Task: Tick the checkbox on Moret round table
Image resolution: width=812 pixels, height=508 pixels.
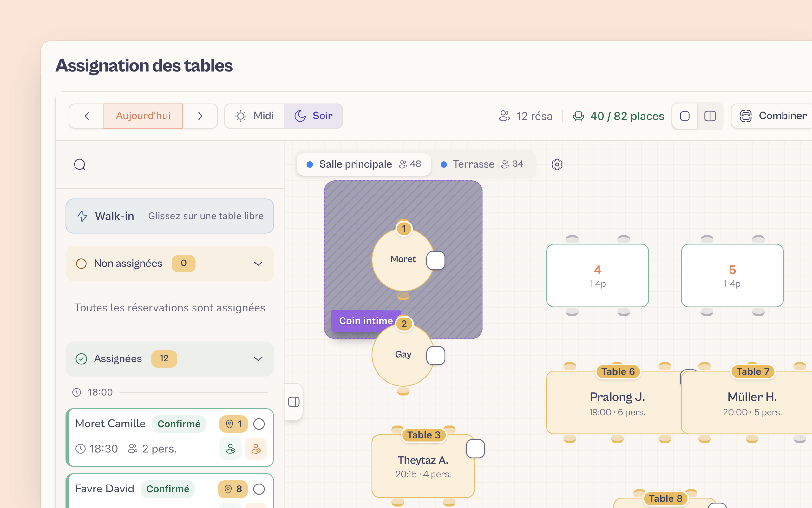Action: pyautogui.click(x=436, y=260)
